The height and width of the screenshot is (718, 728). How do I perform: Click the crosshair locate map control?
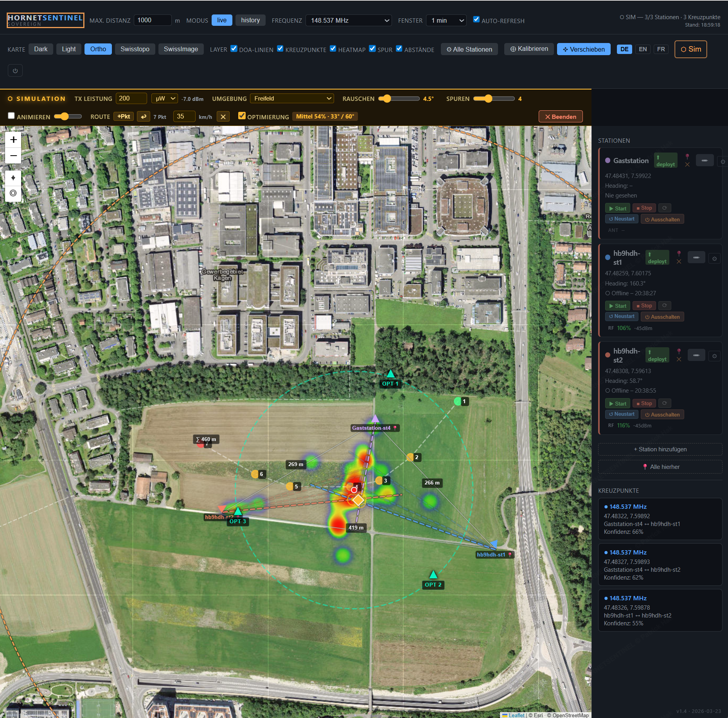click(13, 178)
